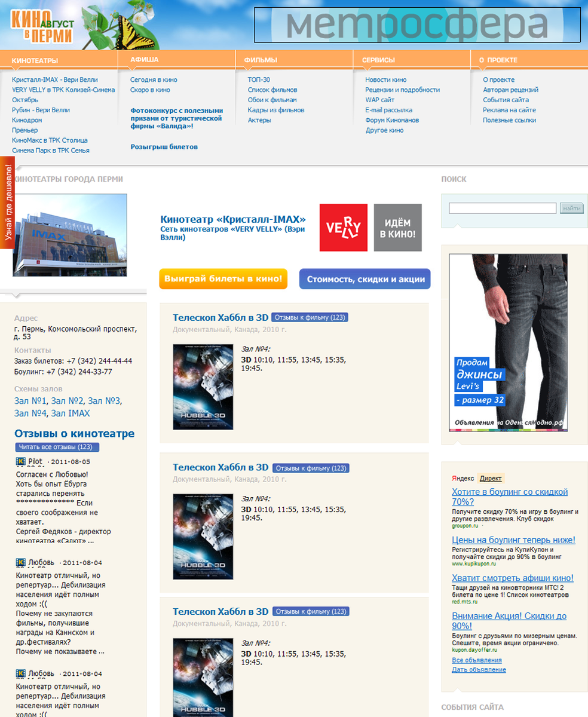Open Кадры из фильмов link
Image resolution: width=588 pixels, height=717 pixels.
tap(276, 110)
